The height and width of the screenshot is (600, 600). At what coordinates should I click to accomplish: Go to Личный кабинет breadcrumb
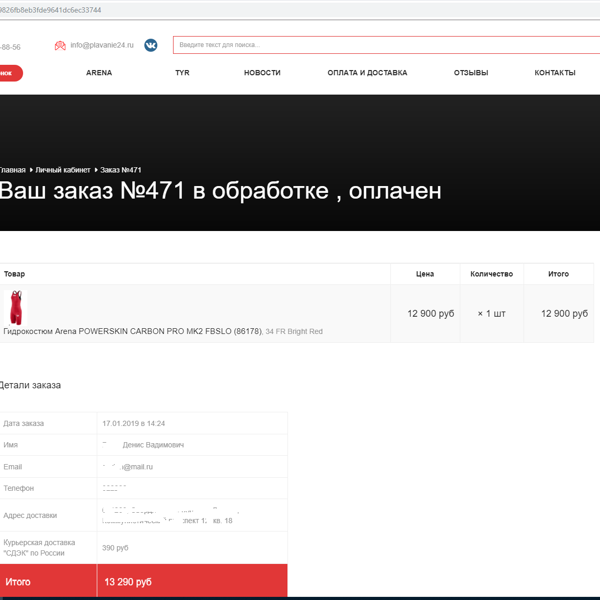(63, 170)
